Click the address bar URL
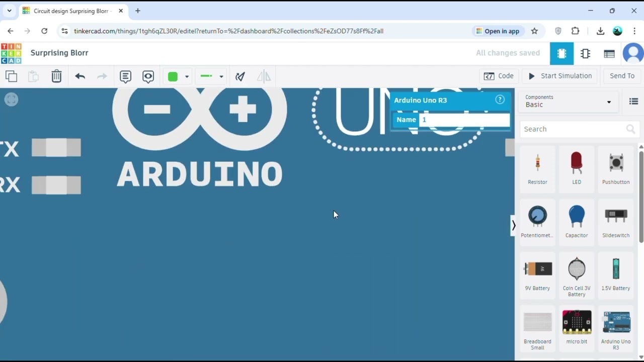644x362 pixels. (228, 31)
